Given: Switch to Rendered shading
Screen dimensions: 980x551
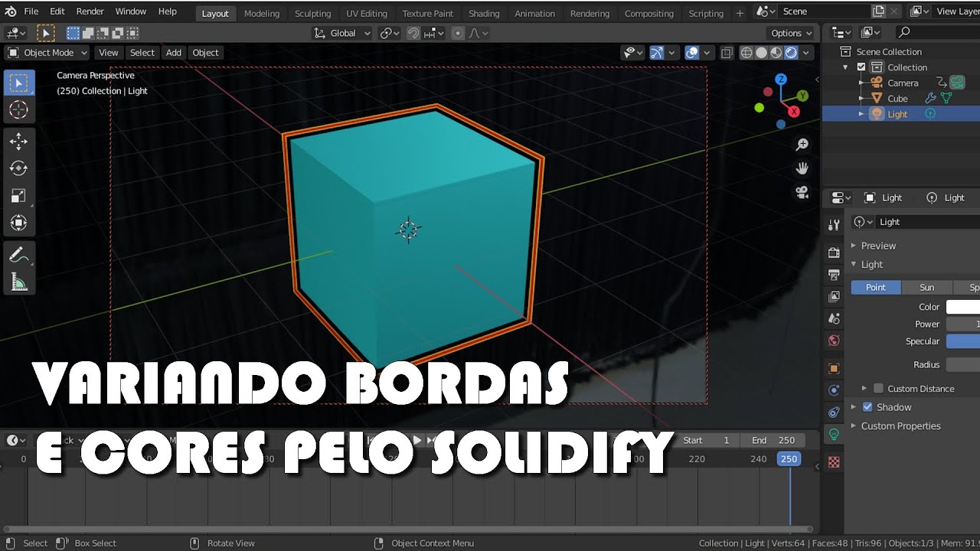Looking at the screenshot, I should click(x=791, y=53).
